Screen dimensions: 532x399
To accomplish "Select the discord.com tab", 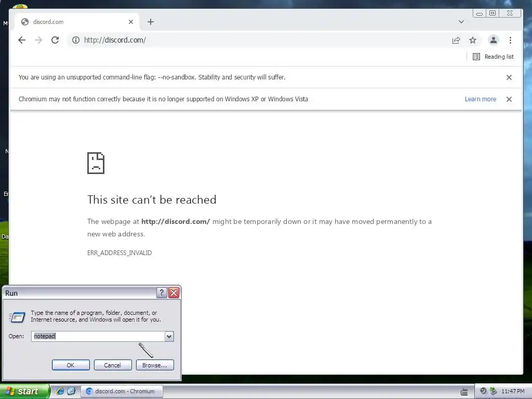I will 76,22.
